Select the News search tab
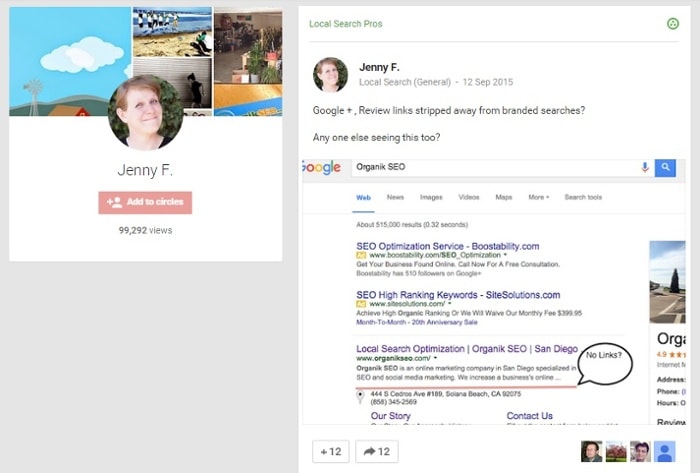The height and width of the screenshot is (473, 700). [x=395, y=197]
